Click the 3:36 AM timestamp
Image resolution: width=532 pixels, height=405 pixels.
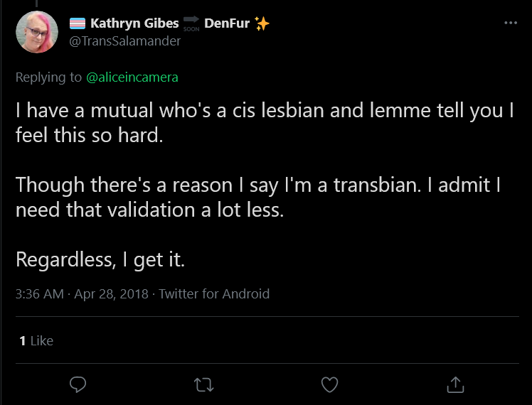[40, 294]
